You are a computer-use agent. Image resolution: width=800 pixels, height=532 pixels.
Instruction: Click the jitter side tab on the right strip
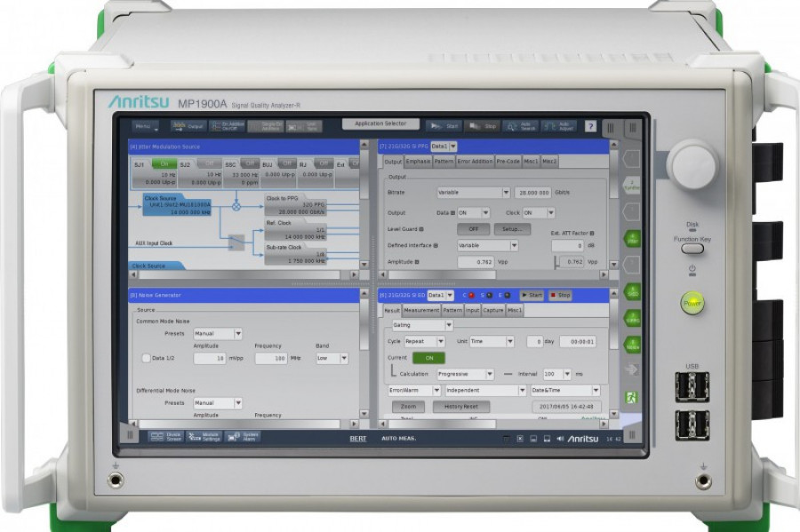tap(632, 239)
